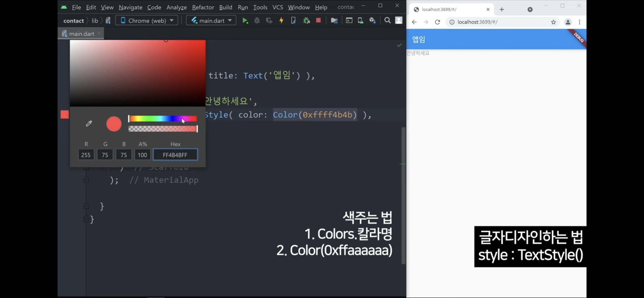Open Chrome's three-dot menu

[580, 22]
